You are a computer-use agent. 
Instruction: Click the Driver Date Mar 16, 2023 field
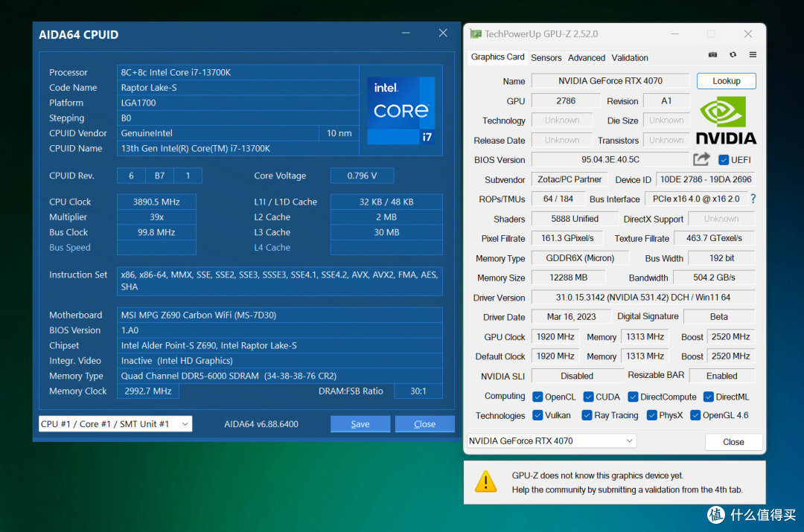tap(571, 317)
